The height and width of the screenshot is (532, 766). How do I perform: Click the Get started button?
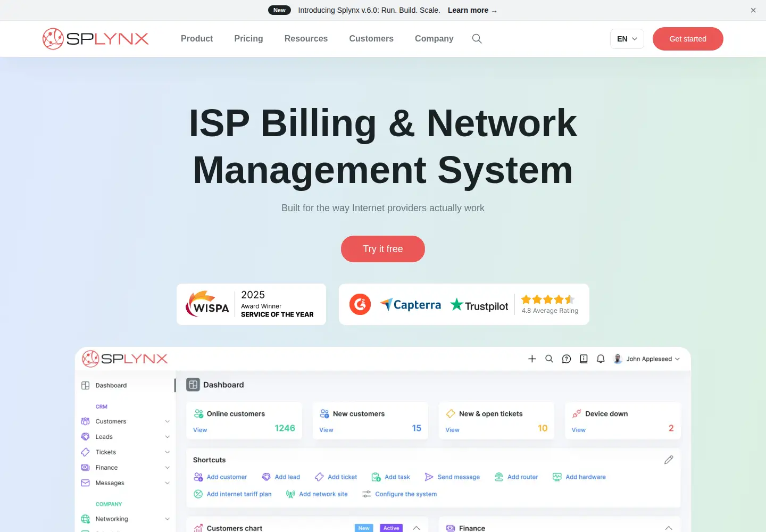tap(688, 39)
